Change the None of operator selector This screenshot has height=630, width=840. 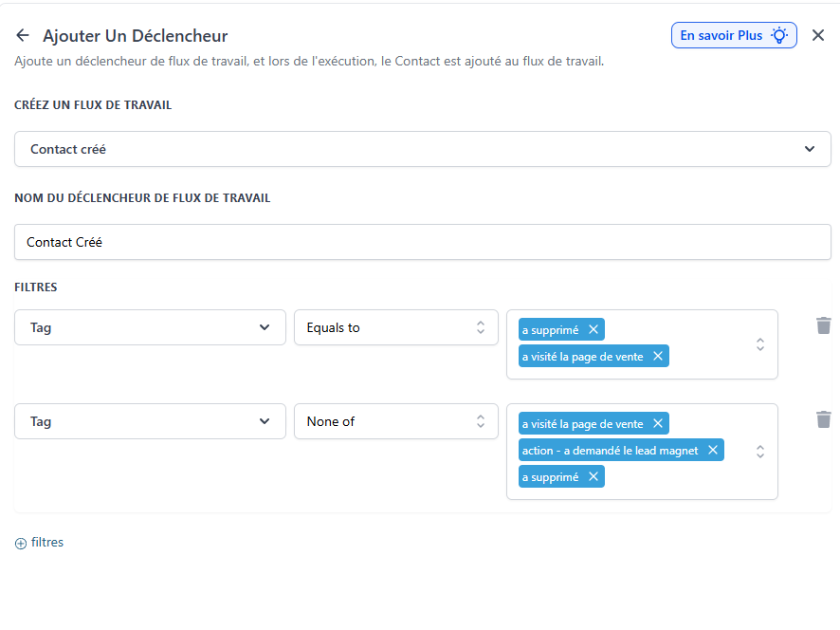pos(396,421)
